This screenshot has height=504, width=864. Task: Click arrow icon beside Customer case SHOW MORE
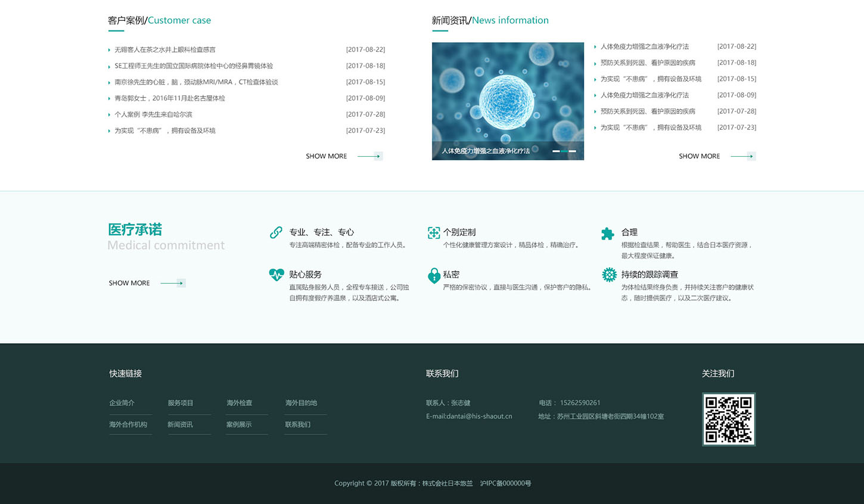[370, 156]
